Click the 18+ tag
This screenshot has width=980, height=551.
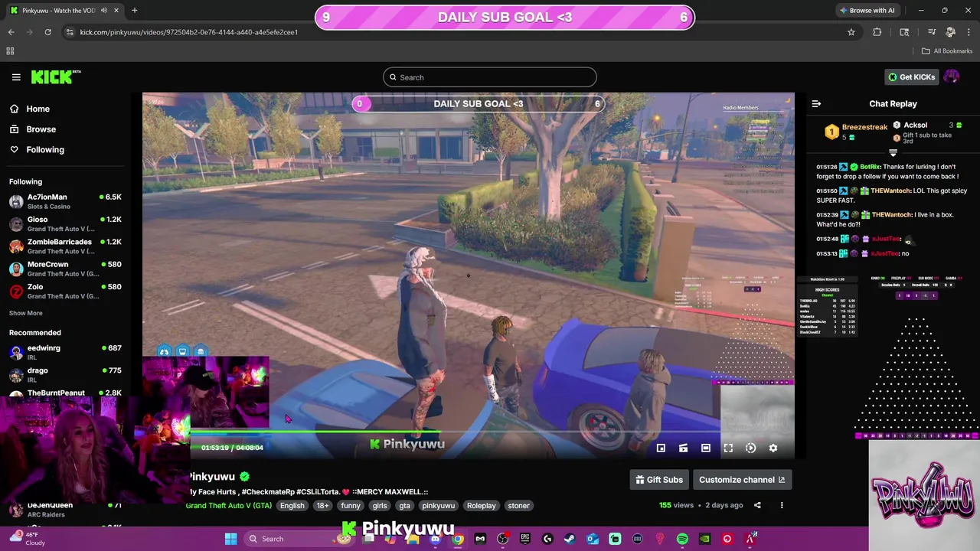323,505
